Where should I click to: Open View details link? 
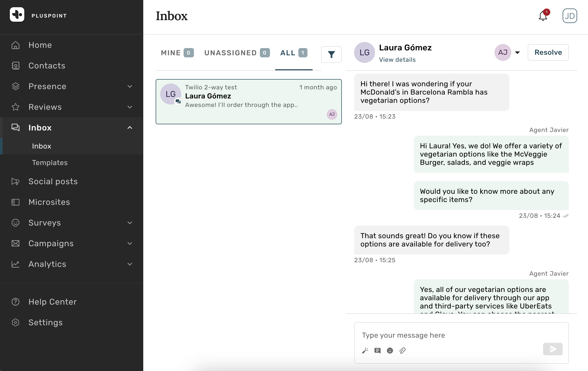click(x=397, y=60)
